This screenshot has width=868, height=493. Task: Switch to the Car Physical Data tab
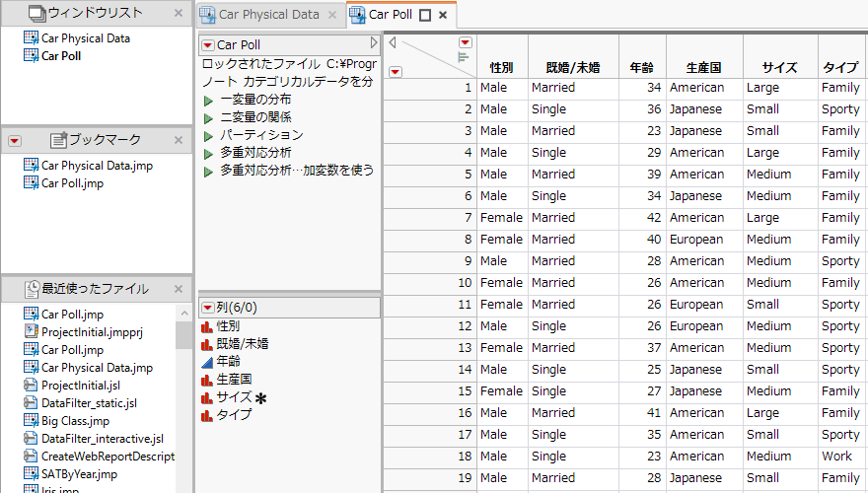coord(268,15)
